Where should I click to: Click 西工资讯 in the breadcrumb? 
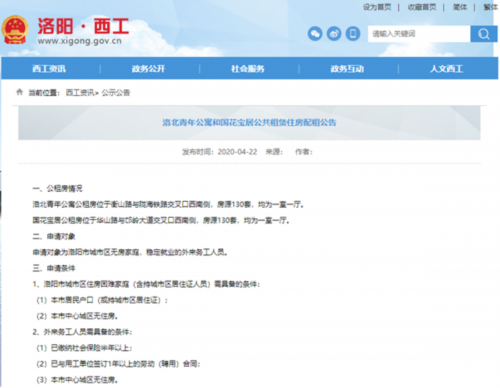click(80, 93)
